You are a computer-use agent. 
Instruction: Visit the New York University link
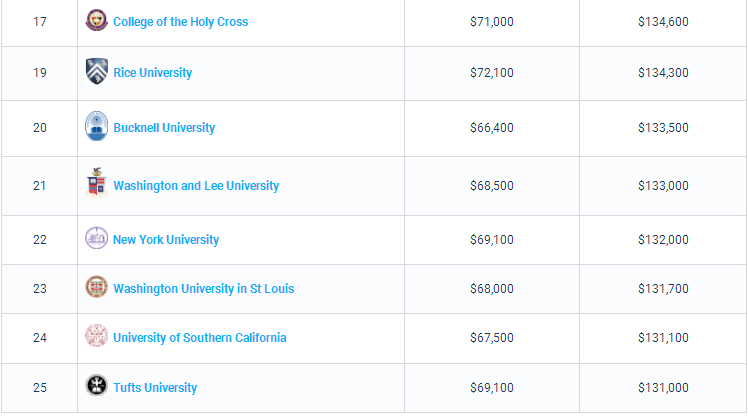pyautogui.click(x=166, y=240)
